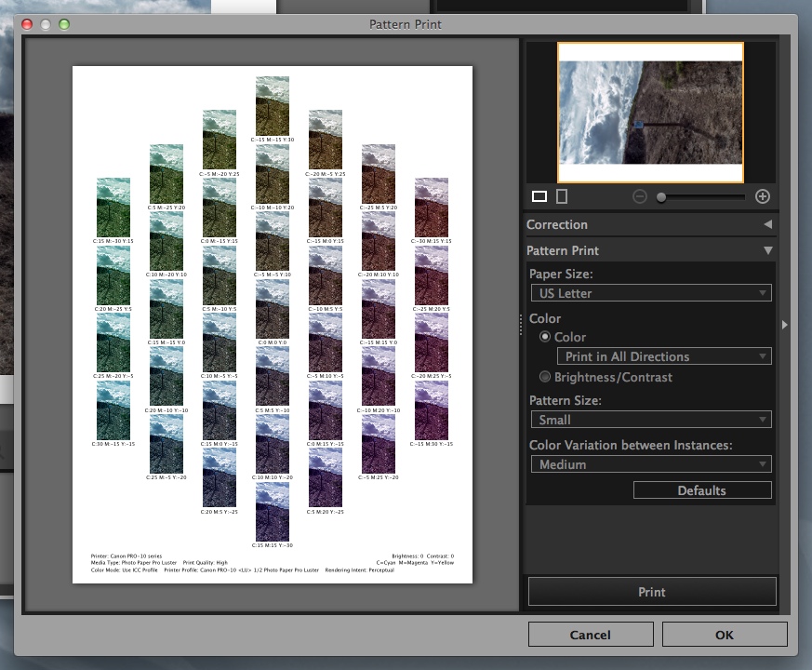Select portrait orientation icon
This screenshot has width=812, height=670.
[x=562, y=196]
